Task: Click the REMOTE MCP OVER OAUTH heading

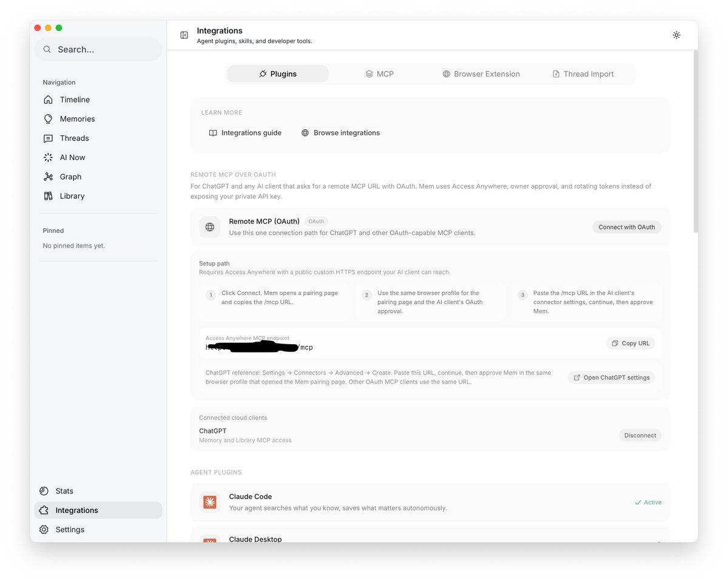Action: pyautogui.click(x=233, y=175)
